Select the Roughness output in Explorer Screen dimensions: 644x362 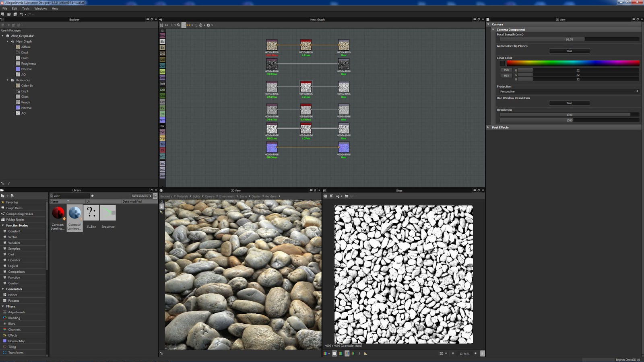click(28, 64)
